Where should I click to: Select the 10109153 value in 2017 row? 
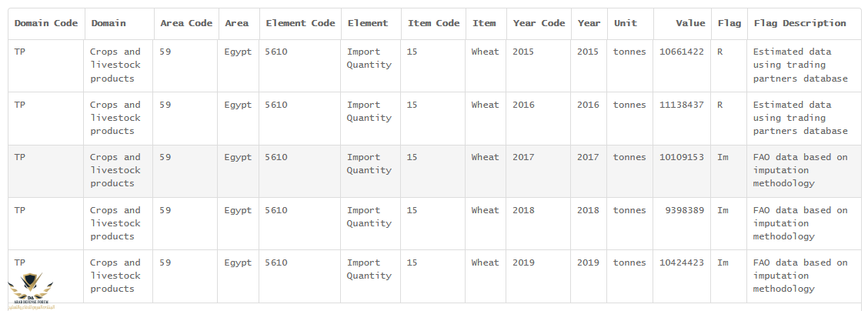click(x=681, y=157)
